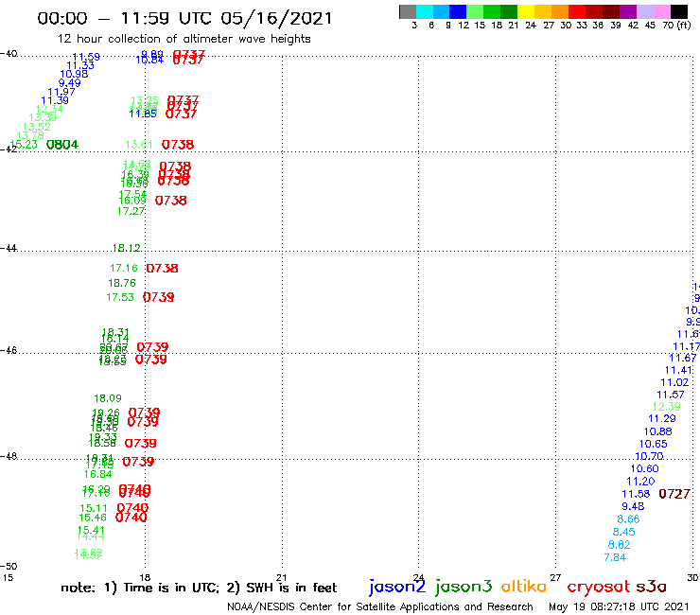Click the jason2 satellite legend label
This screenshot has height=615, width=700.
[397, 587]
